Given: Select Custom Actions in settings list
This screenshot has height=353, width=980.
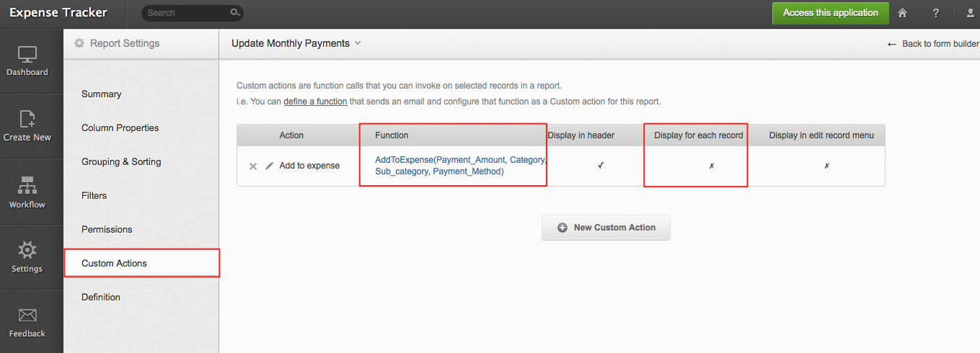Looking at the screenshot, I should (114, 263).
